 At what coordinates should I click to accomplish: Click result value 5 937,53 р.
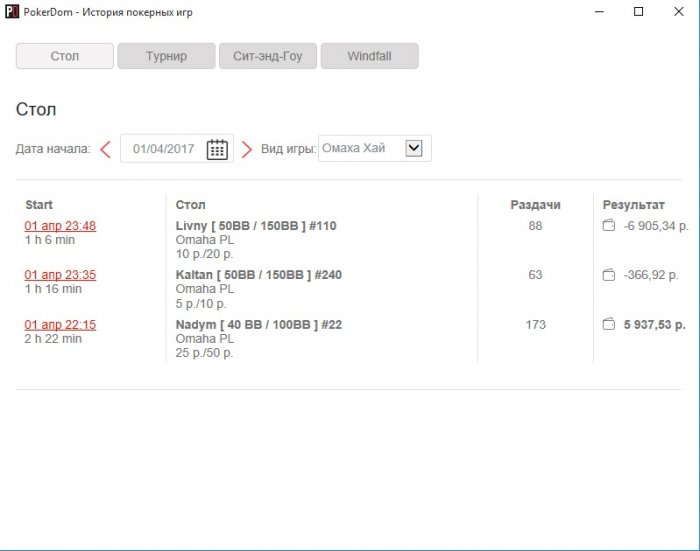tap(654, 325)
